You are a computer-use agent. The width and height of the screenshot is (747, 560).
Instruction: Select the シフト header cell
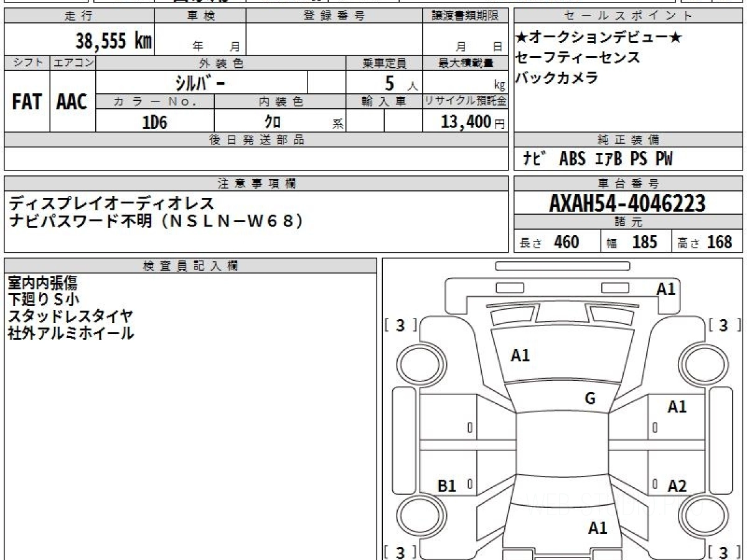click(27, 63)
